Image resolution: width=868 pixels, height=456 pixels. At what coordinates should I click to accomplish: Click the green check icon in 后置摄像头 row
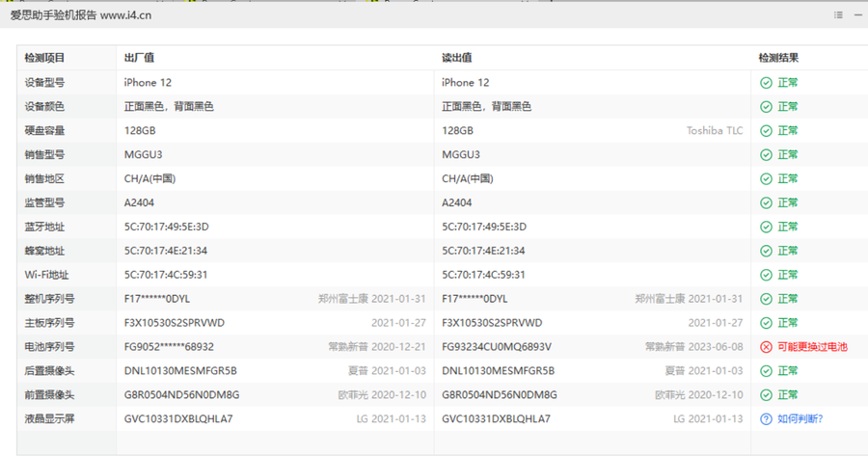point(766,371)
